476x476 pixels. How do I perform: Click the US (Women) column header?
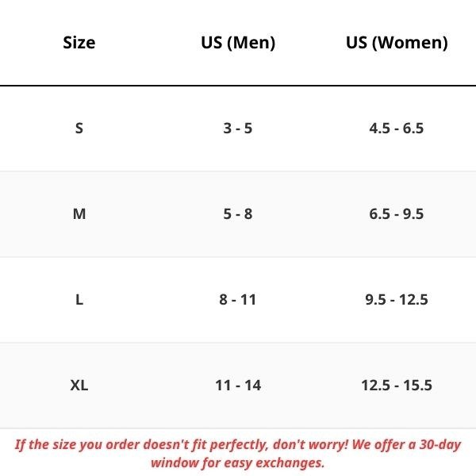397,43
